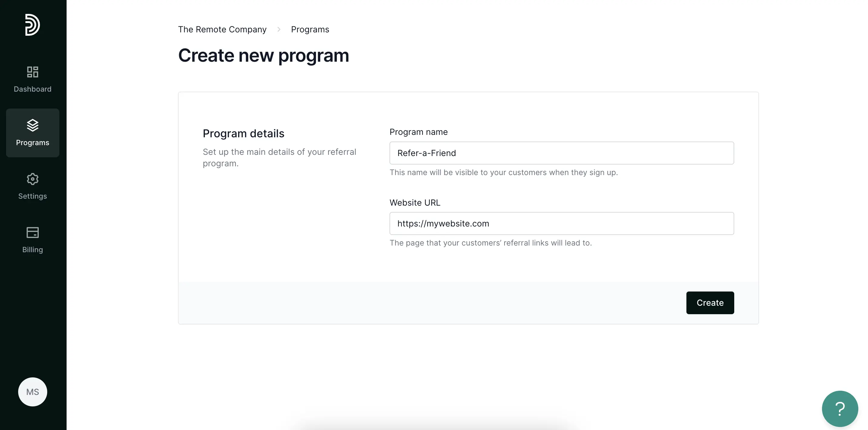
Task: Open Billing from the sidebar label
Action: [x=32, y=249]
